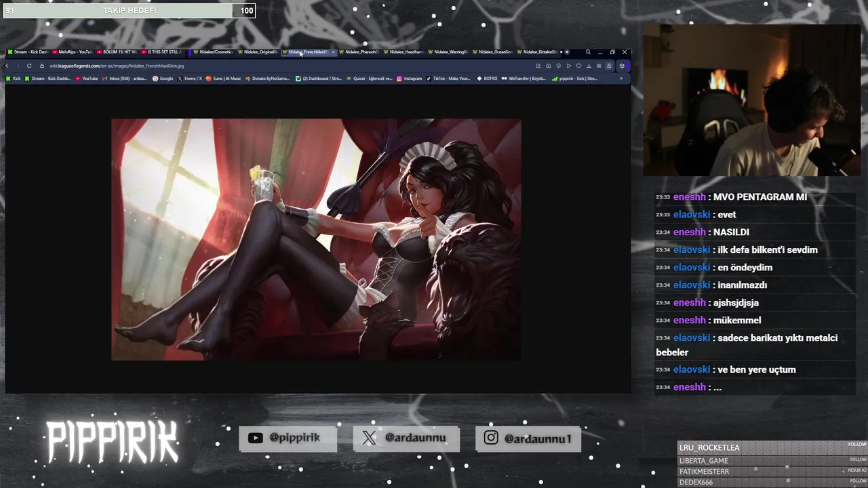The height and width of the screenshot is (488, 868).
Task: Reload the Nidalee image page
Action: pos(29,66)
